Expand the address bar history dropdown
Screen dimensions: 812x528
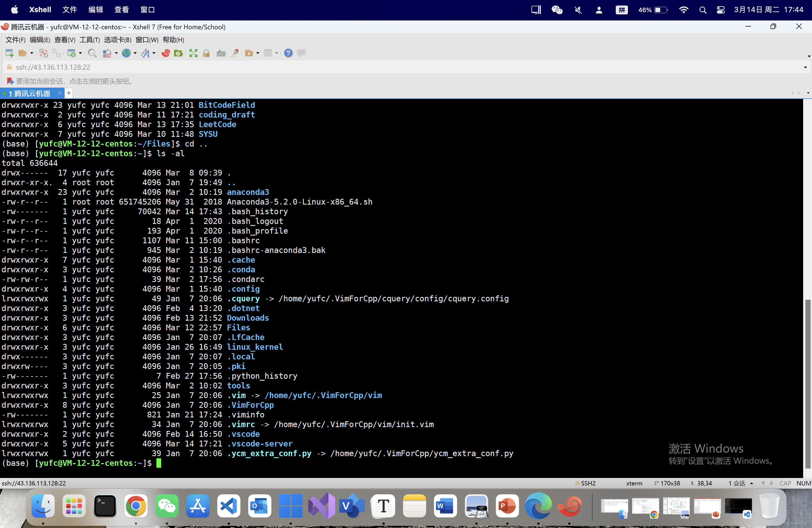[x=806, y=67]
